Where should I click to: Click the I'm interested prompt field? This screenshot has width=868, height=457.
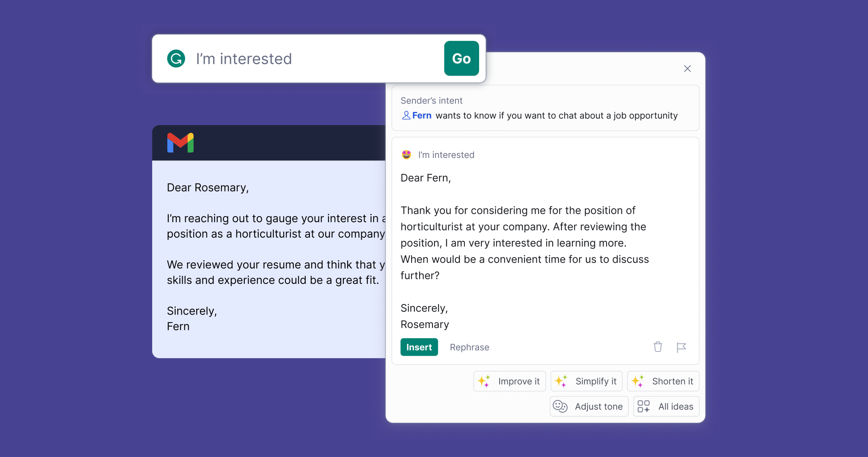[x=303, y=59]
